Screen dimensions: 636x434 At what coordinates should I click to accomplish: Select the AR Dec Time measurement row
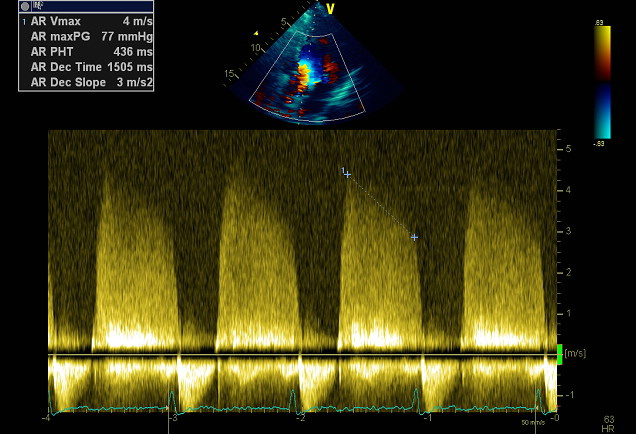coord(85,65)
